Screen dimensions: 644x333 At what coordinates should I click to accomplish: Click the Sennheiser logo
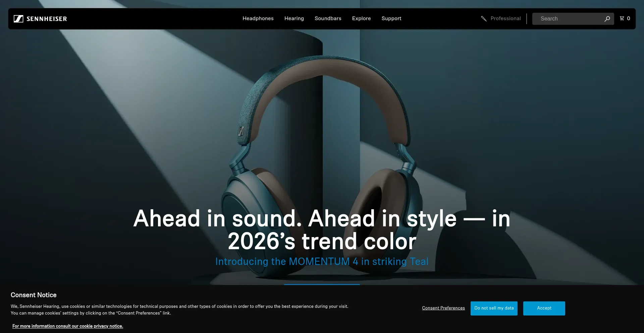pos(40,19)
